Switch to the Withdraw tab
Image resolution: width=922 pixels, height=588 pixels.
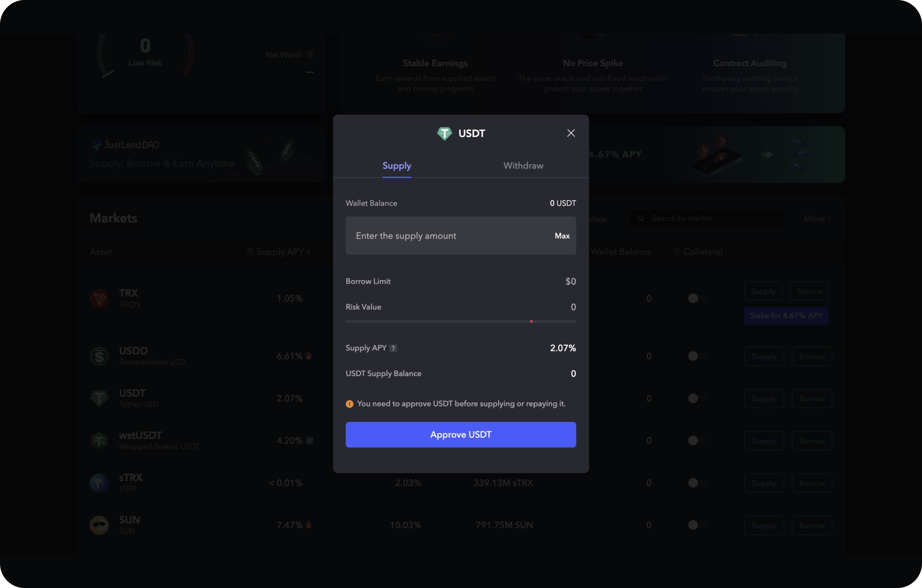[523, 165]
